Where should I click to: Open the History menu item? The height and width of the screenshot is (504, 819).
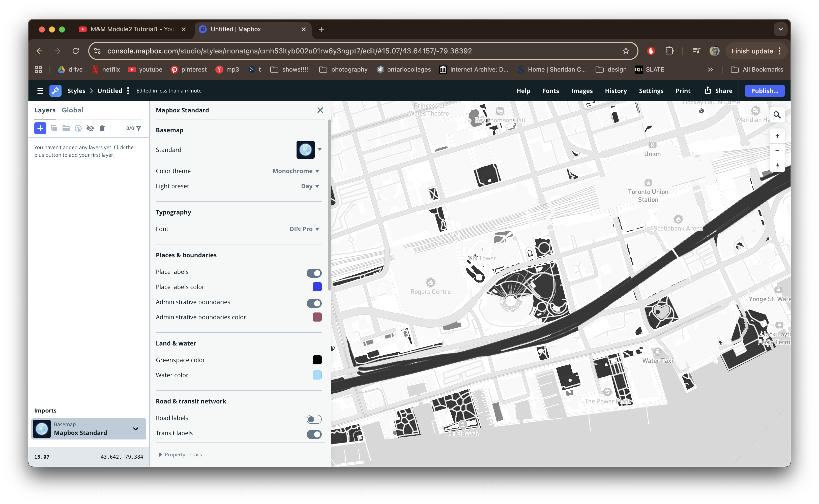[616, 91]
